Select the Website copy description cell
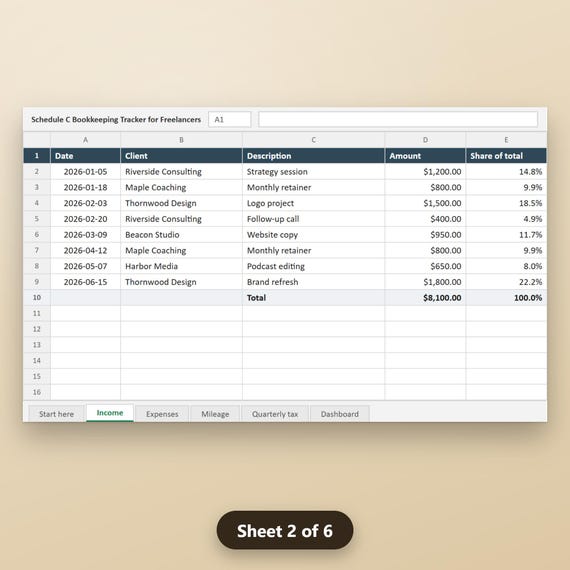Viewport: 570px width, 570px height. (x=313, y=234)
